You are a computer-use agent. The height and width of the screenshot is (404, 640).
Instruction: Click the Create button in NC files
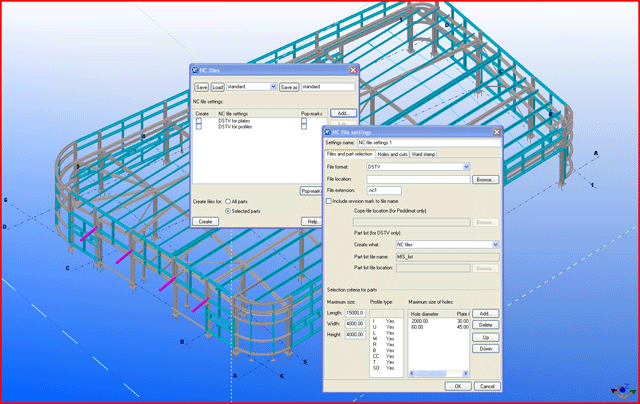click(x=205, y=222)
